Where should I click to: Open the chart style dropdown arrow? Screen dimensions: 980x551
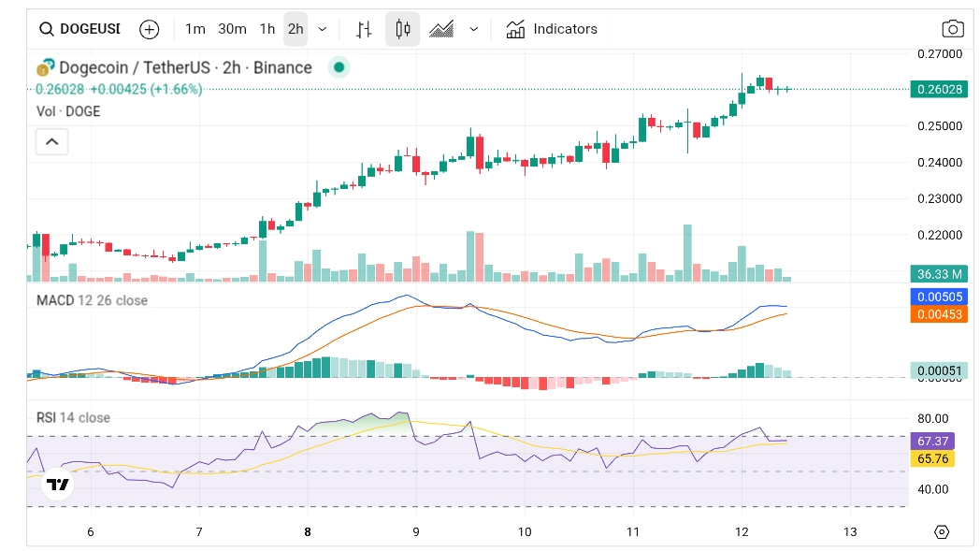[473, 29]
